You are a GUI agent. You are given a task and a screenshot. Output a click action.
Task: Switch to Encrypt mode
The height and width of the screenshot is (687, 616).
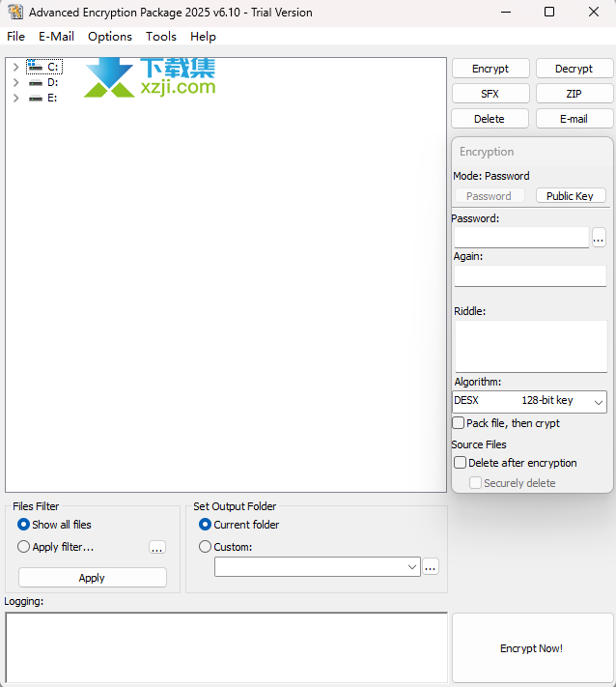pos(490,69)
